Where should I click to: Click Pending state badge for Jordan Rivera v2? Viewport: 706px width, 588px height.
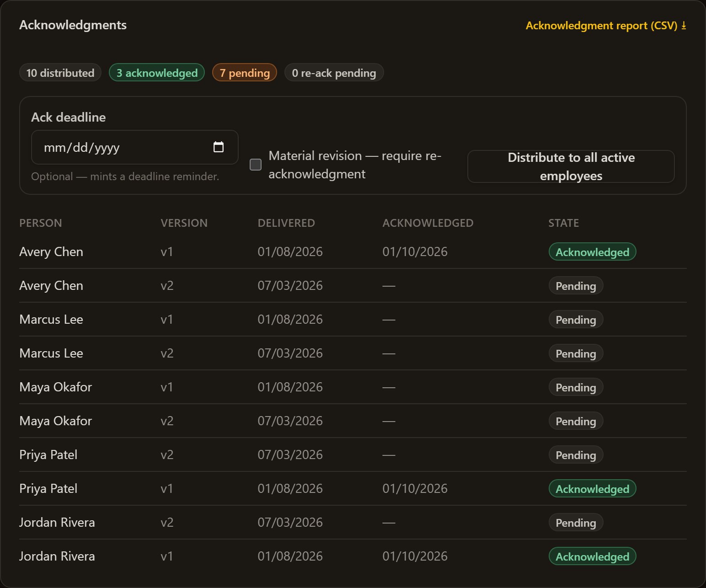[x=576, y=523]
